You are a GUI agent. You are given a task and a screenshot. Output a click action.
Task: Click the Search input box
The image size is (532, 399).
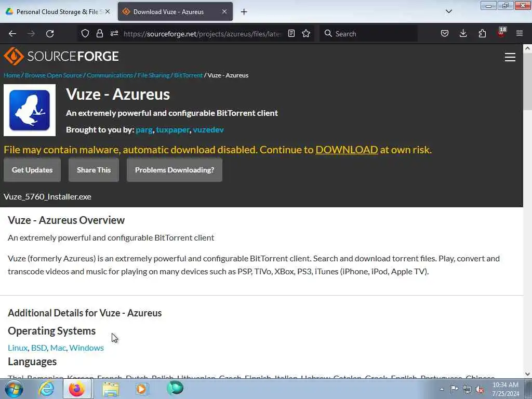click(x=368, y=34)
